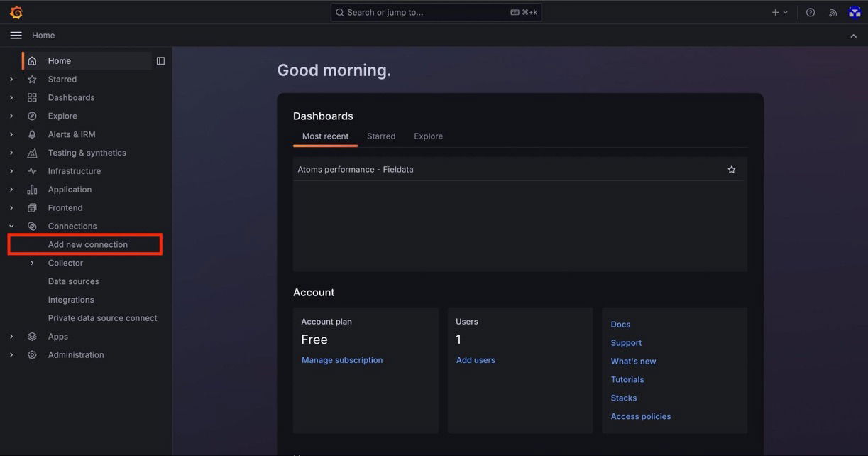
Task: Open the news feed RSS icon
Action: click(x=833, y=12)
